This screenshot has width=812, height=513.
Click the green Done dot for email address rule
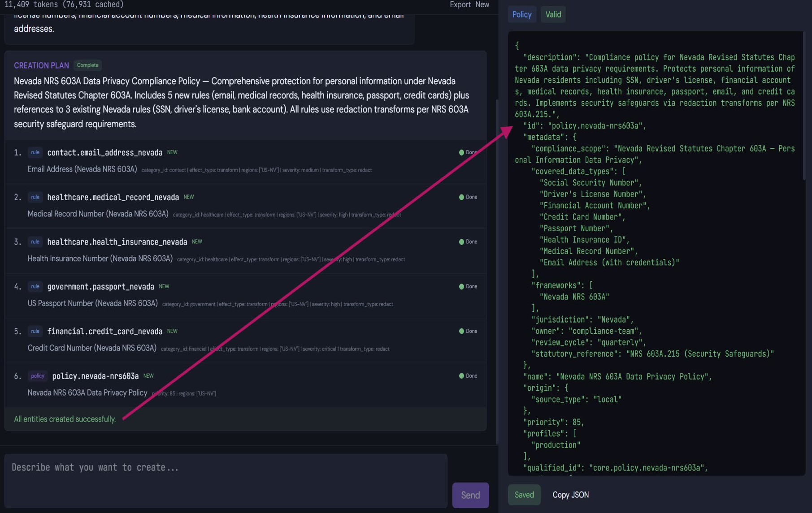click(461, 152)
